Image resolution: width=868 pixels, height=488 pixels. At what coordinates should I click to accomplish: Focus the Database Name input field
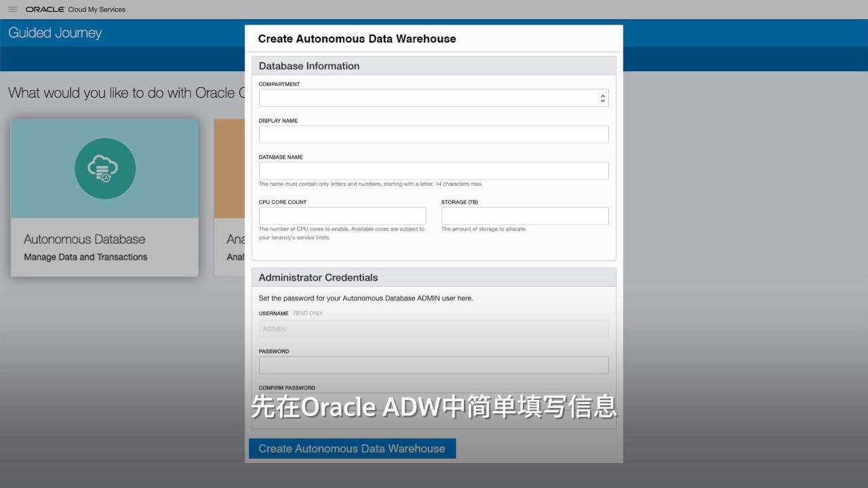433,171
